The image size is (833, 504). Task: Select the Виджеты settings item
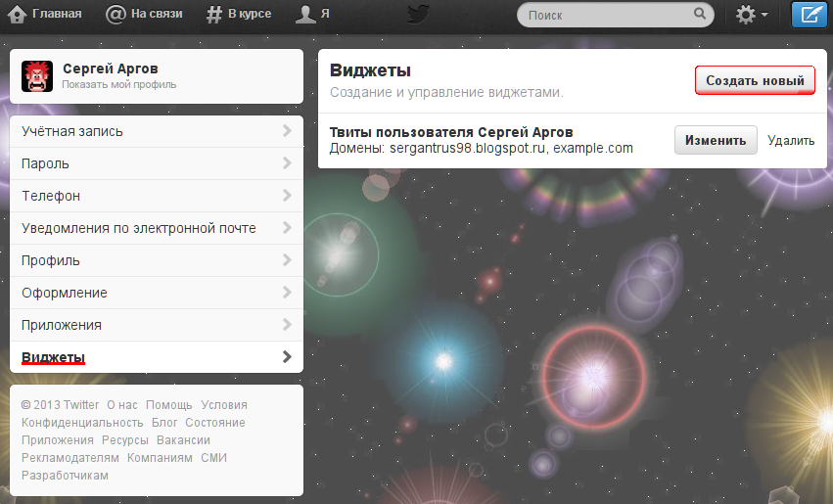tap(157, 357)
